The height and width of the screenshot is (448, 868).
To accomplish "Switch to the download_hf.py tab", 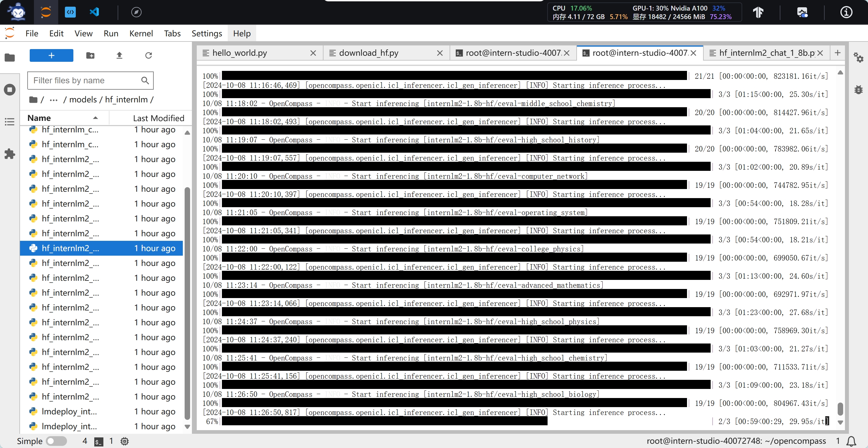I will 369,53.
